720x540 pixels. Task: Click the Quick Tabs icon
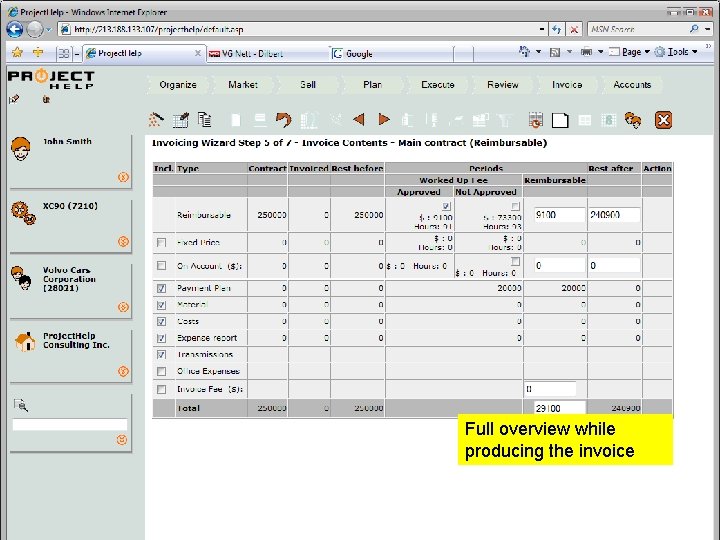click(x=63, y=54)
